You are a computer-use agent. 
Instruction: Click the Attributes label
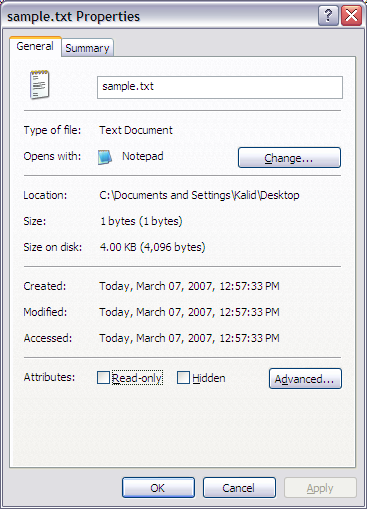point(49,377)
